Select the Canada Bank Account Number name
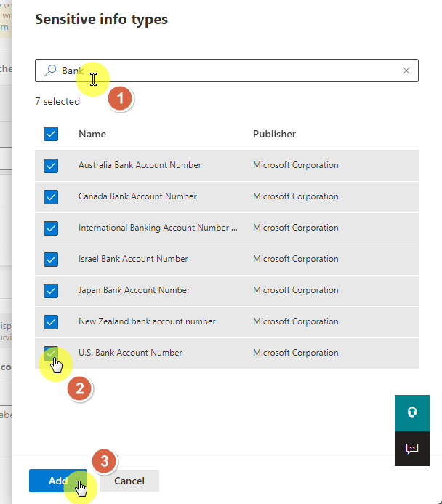The height and width of the screenshot is (504, 442). coord(137,196)
